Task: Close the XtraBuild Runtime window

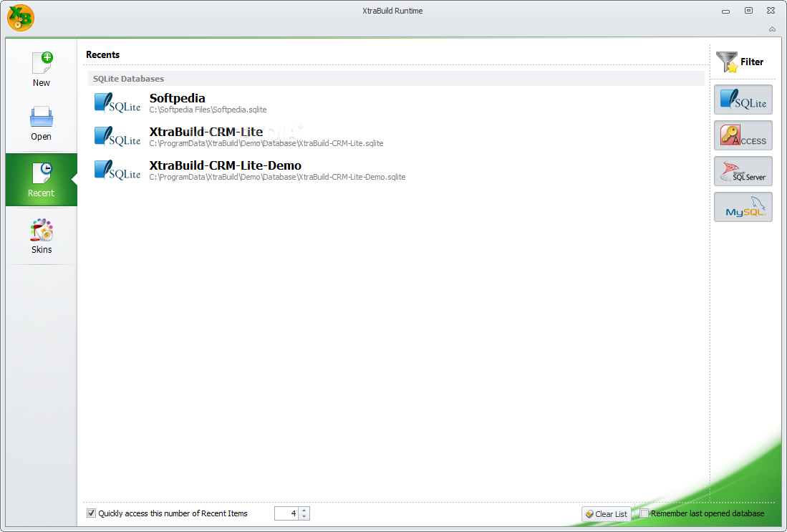Action: point(771,11)
